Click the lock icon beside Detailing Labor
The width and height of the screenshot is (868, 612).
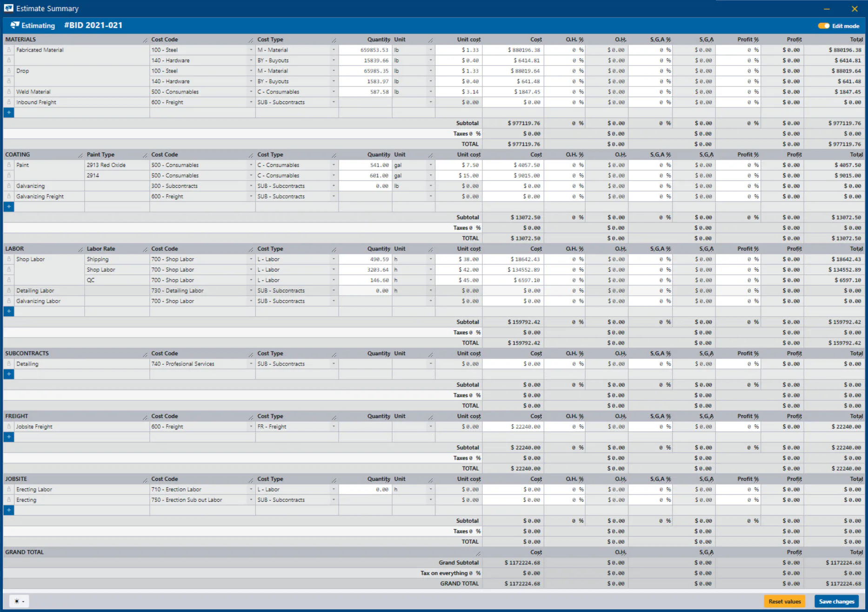pos(9,290)
